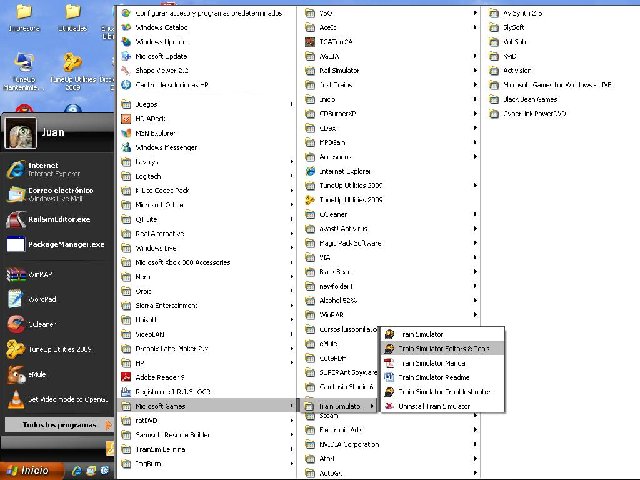The height and width of the screenshot is (480, 640).
Task: Open the Train Simulator Readme document
Action: click(434, 378)
